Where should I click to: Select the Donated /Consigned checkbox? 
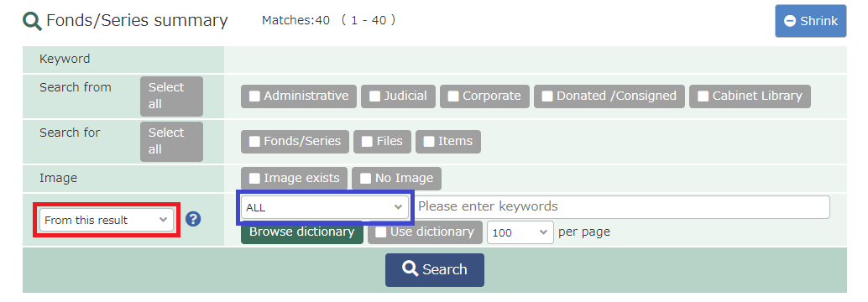[547, 96]
